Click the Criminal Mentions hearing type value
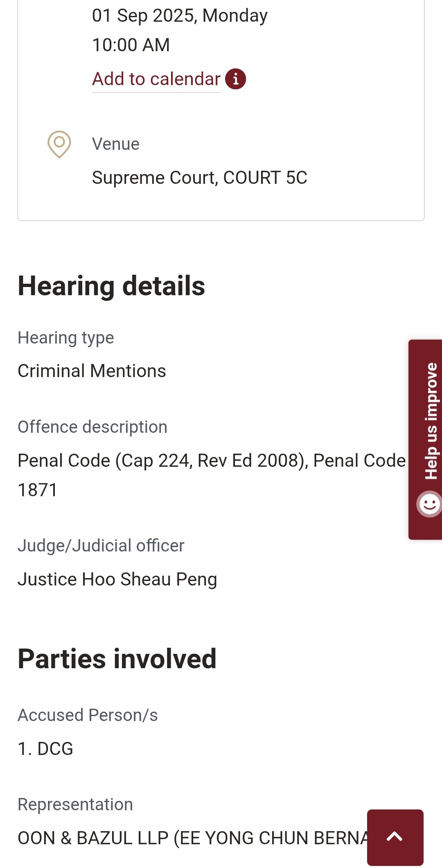The height and width of the screenshot is (868, 442). point(92,371)
